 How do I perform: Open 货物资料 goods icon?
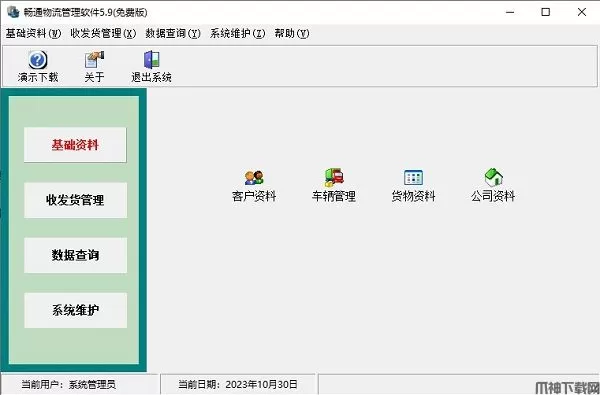[x=413, y=178]
